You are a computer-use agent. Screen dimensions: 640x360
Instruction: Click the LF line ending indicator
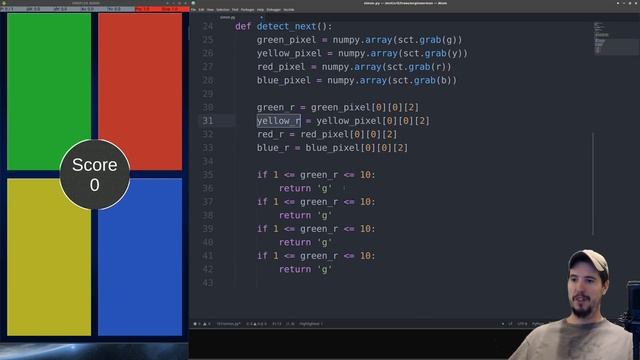click(510, 324)
